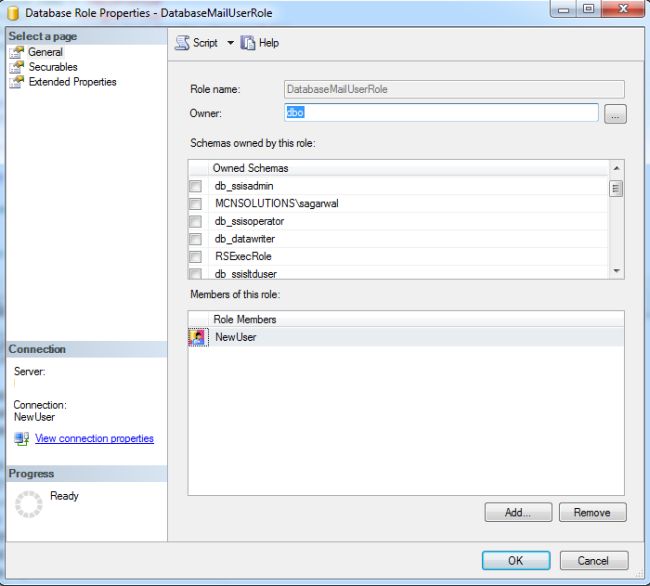Click the database icon in title bar
This screenshot has width=650, height=586.
pos(13,13)
